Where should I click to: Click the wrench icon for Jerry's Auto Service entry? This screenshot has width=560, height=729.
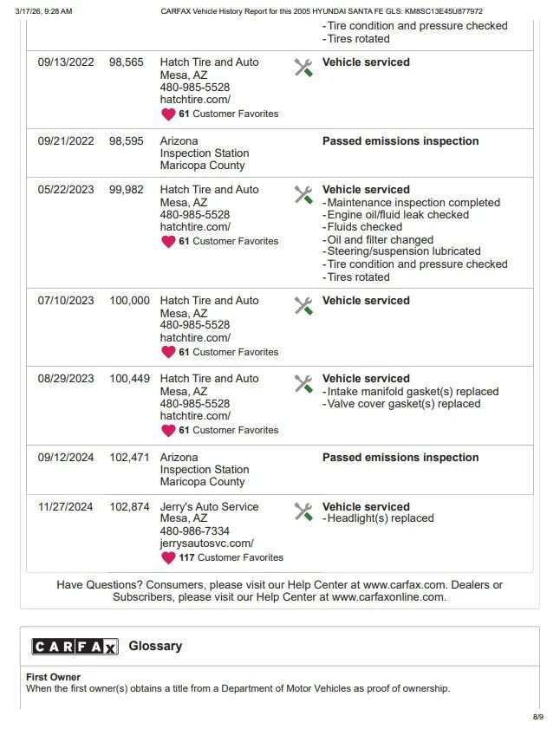[x=303, y=512]
